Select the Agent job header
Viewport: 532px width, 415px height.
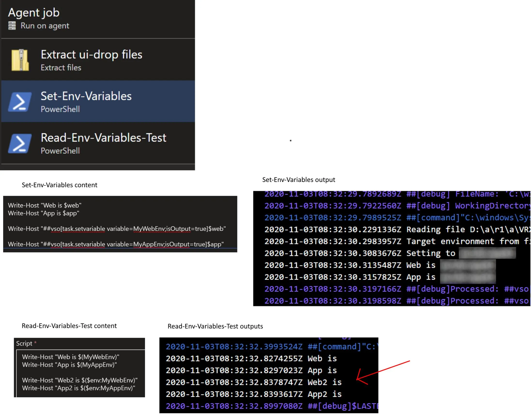[34, 12]
